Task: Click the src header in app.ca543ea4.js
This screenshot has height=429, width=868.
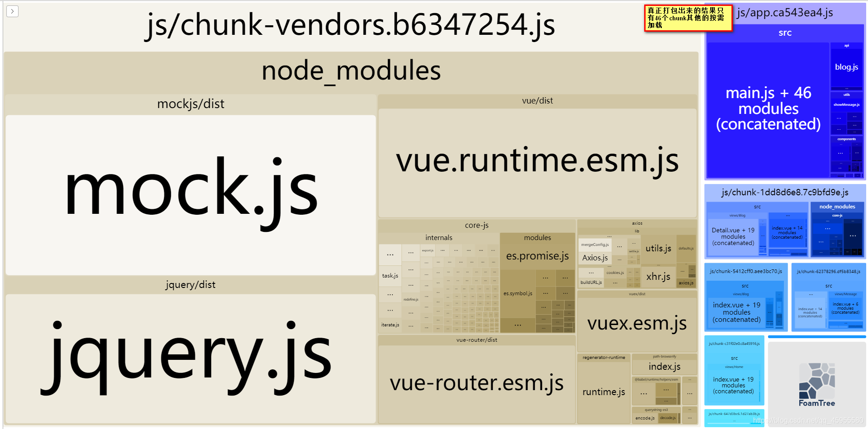Action: point(785,33)
